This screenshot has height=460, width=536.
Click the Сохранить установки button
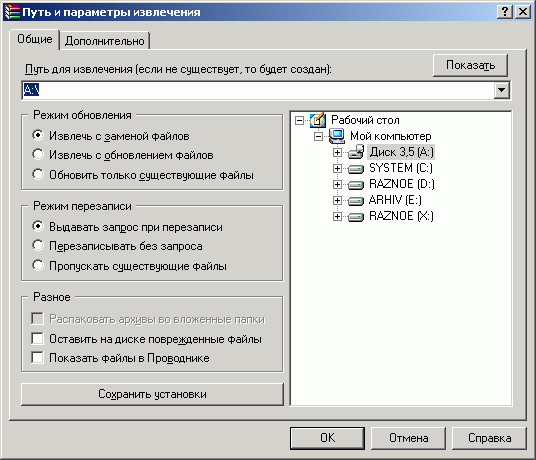[x=152, y=394]
